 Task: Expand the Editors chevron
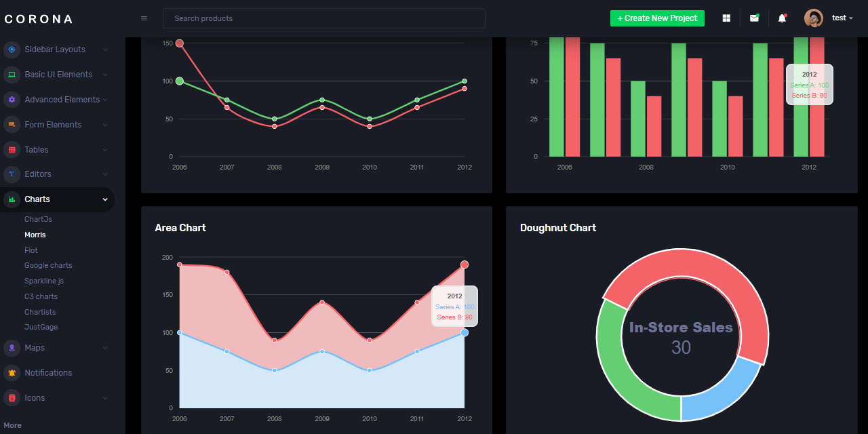(x=105, y=174)
